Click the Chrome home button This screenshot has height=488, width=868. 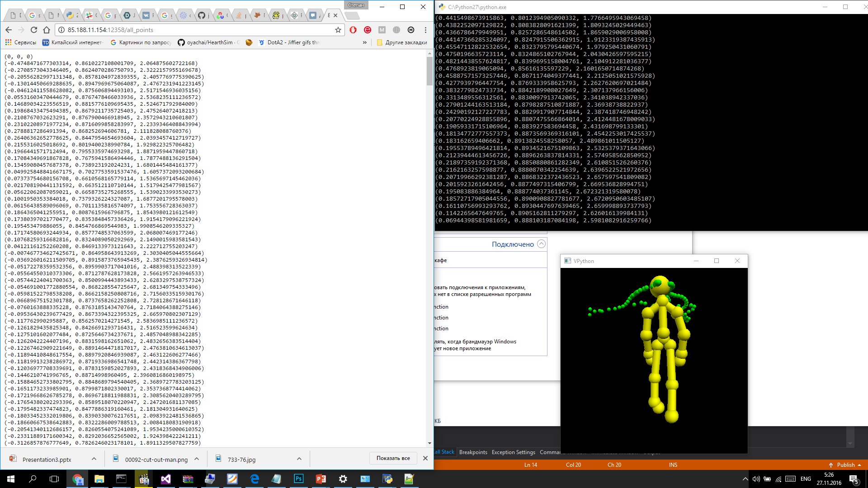pyautogui.click(x=46, y=30)
